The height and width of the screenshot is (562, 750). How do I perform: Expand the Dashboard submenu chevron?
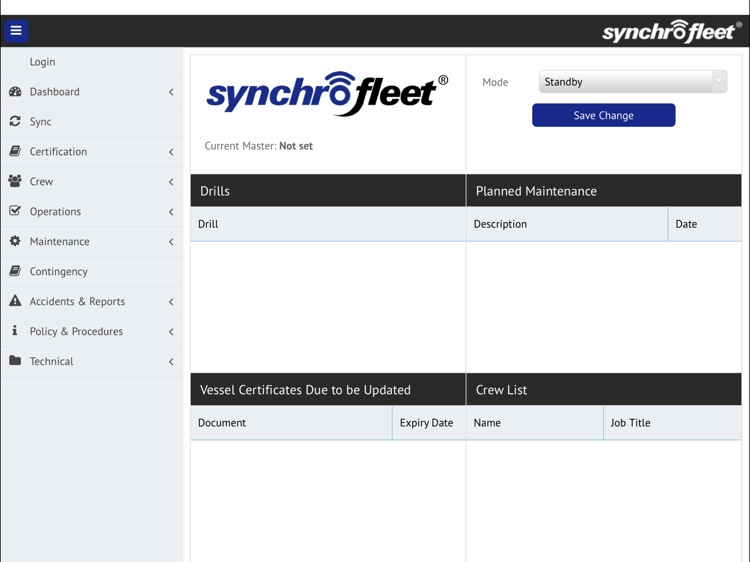tap(171, 92)
